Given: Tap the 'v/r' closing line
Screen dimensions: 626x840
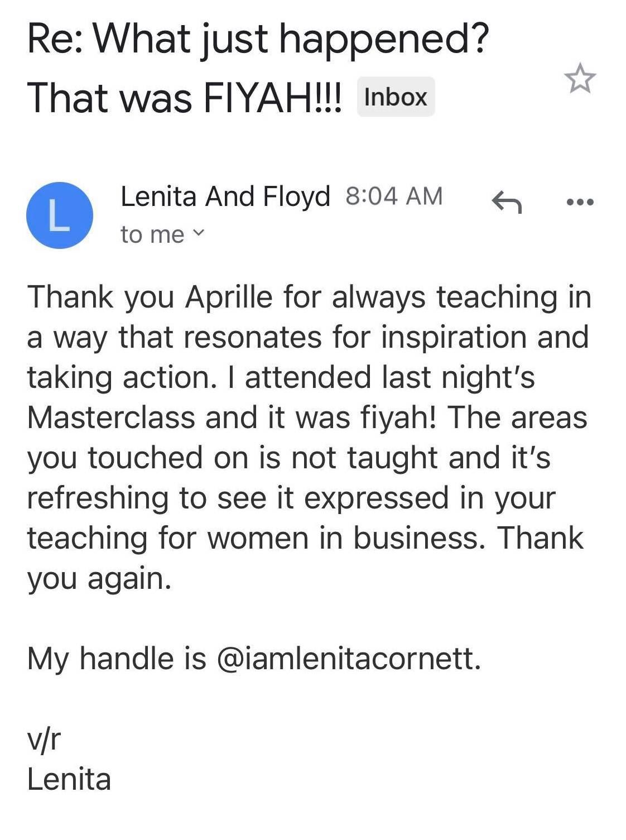Looking at the screenshot, I should click(44, 739).
